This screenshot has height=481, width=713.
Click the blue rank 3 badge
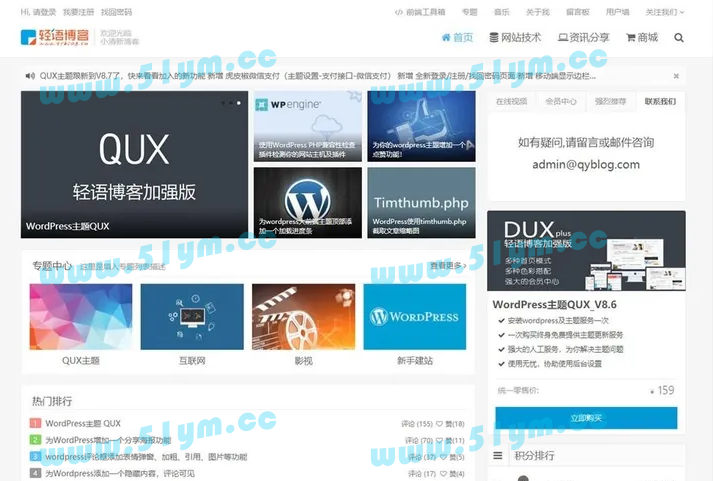pyautogui.click(x=35, y=456)
